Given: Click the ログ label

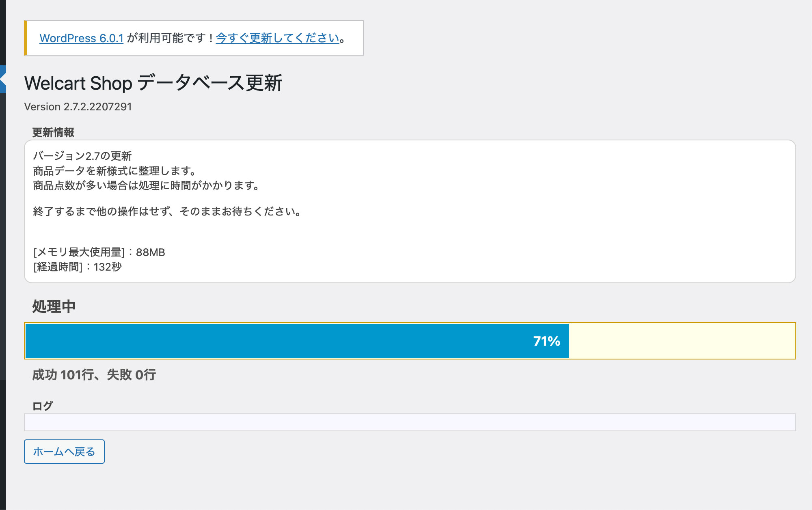Looking at the screenshot, I should 43,406.
